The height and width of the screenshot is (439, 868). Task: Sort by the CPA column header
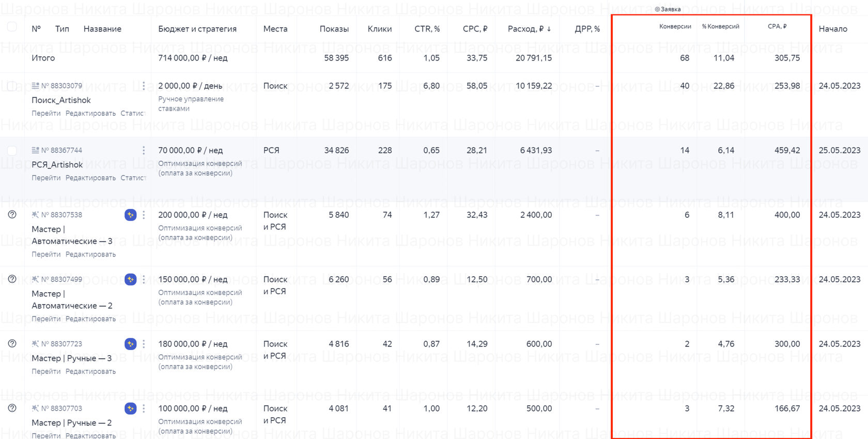(x=777, y=26)
